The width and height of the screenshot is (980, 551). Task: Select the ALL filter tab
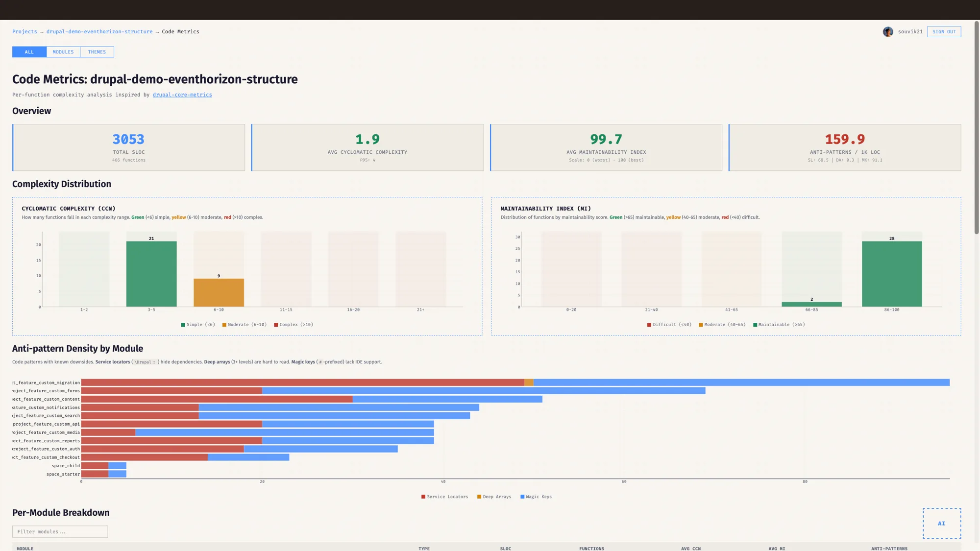29,52
